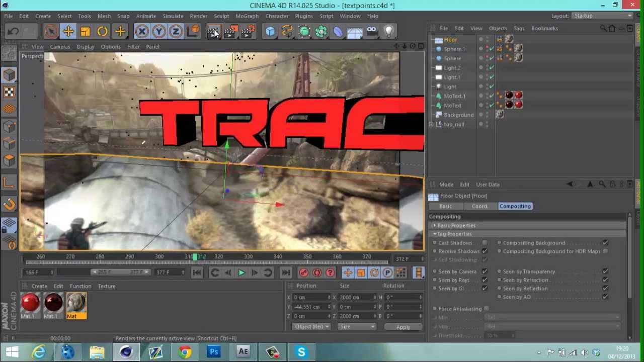
Task: Select the stone Mat material
Action: coord(76,306)
